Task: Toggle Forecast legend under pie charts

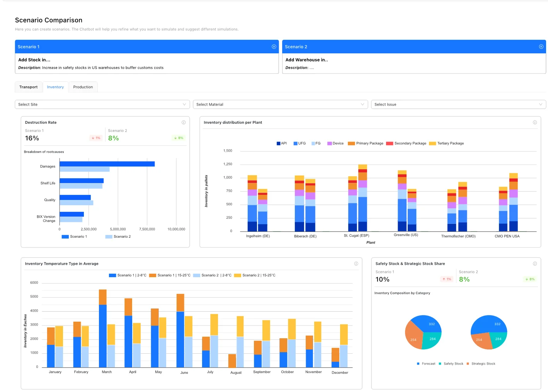Action: click(x=426, y=364)
